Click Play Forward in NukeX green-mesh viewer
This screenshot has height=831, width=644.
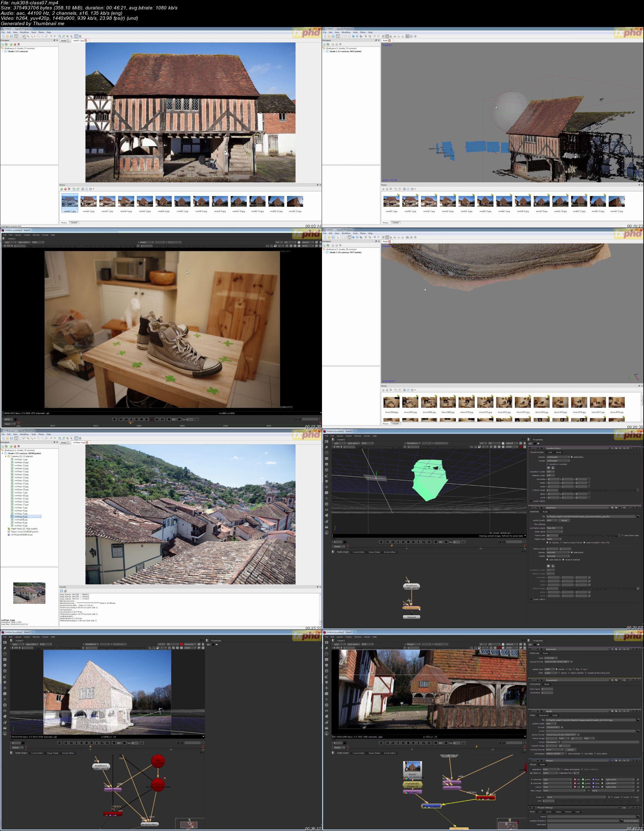[x=419, y=542]
